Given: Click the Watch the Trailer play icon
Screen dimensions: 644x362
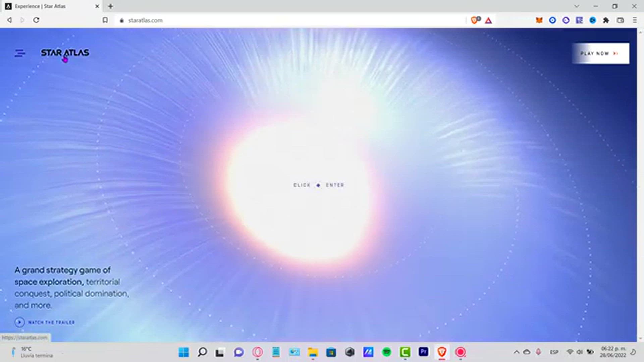Looking at the screenshot, I should (x=19, y=322).
